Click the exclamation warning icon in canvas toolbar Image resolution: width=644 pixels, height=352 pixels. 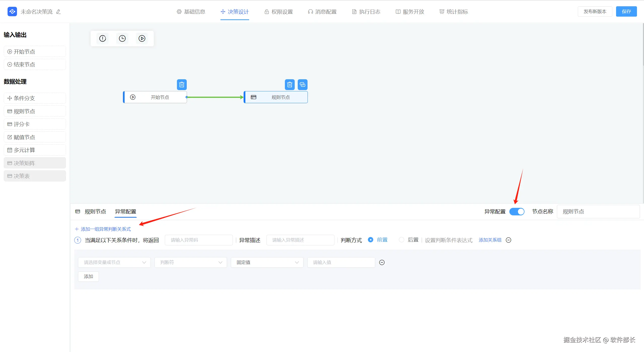point(103,38)
